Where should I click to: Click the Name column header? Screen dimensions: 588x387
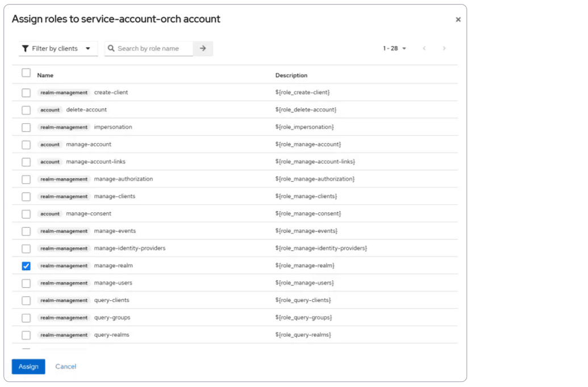coord(45,75)
